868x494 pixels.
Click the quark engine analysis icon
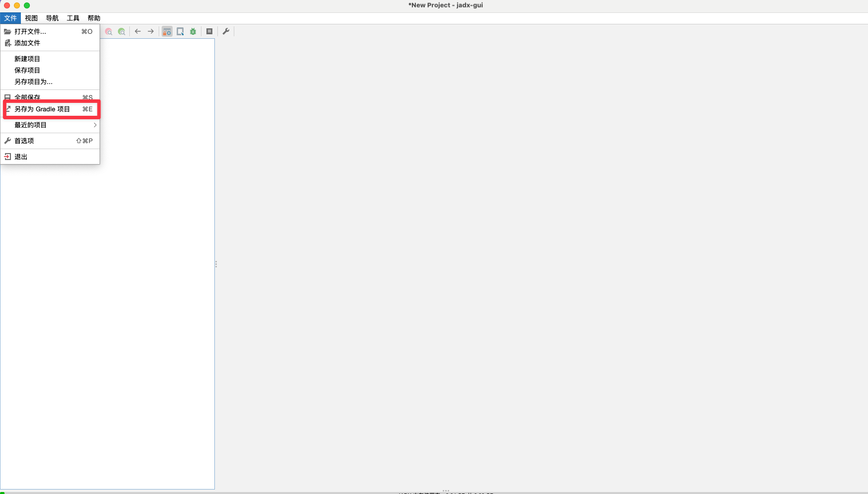tap(180, 31)
